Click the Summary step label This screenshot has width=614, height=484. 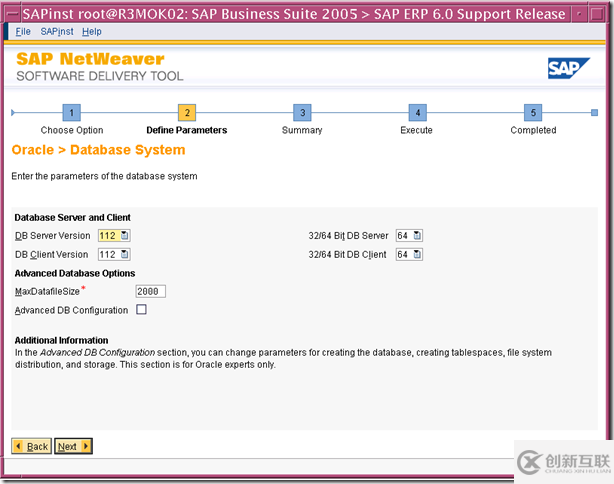click(302, 130)
